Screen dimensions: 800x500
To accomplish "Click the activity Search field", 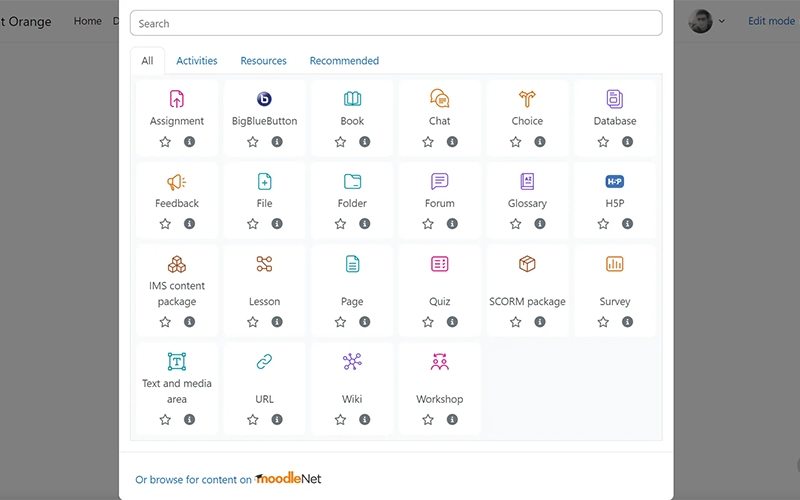I will tap(396, 23).
